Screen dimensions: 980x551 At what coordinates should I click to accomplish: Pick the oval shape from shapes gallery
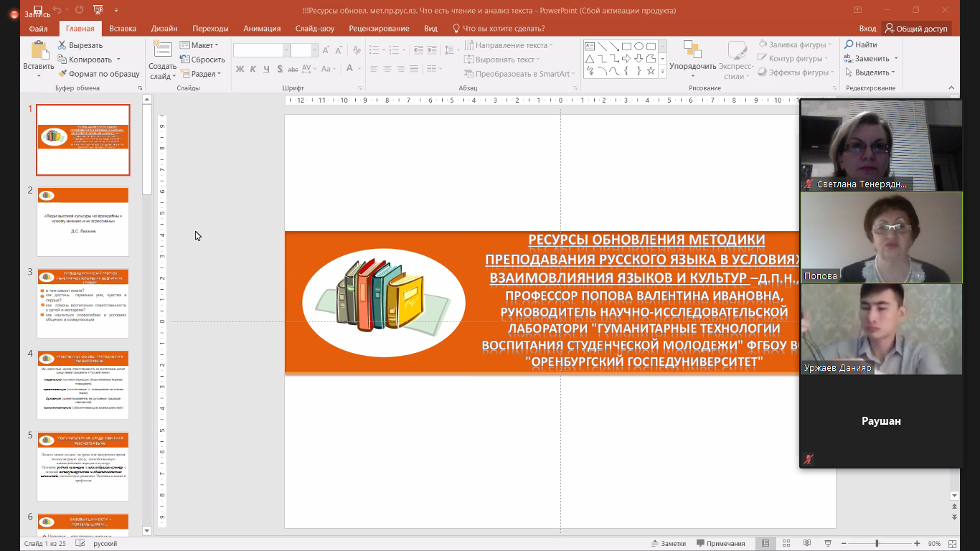[639, 47]
